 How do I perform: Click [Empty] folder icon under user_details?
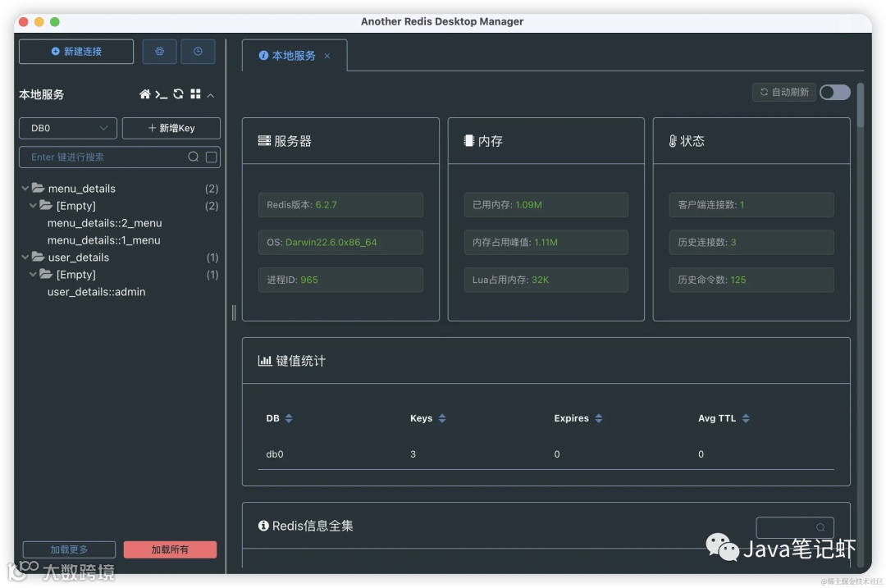[46, 274]
